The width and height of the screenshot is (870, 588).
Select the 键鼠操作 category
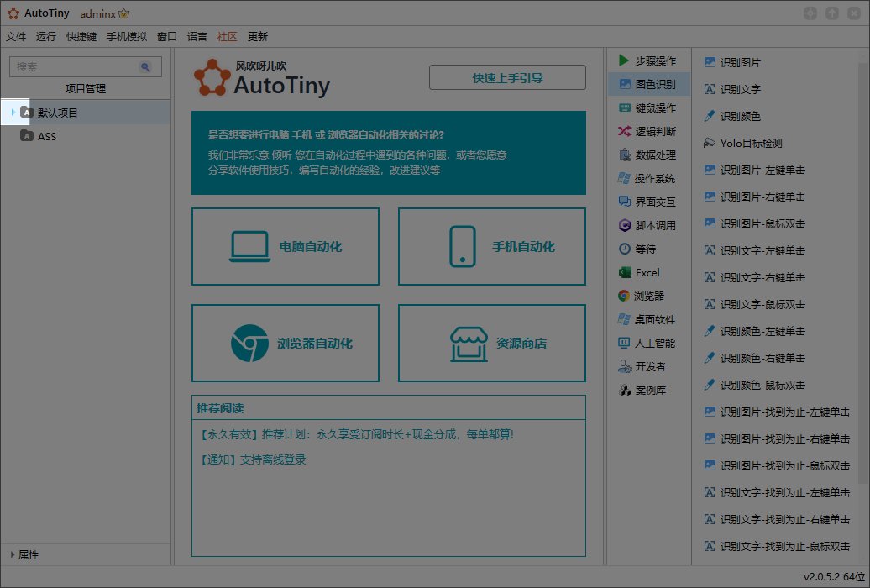648,108
